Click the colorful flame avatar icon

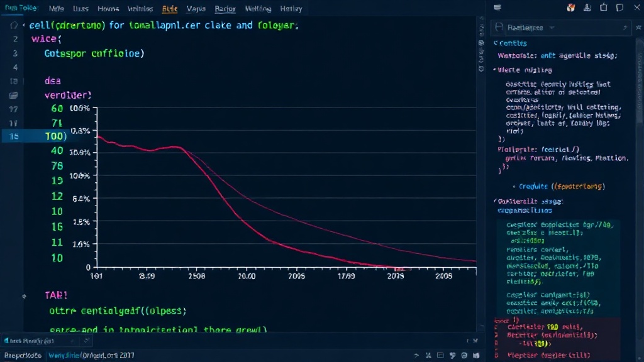(x=571, y=8)
